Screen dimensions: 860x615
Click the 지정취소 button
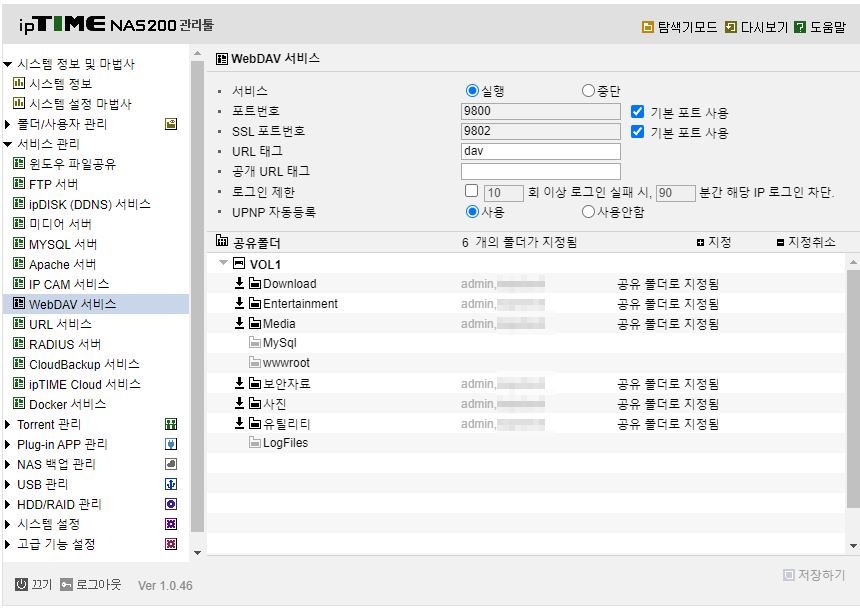point(806,242)
